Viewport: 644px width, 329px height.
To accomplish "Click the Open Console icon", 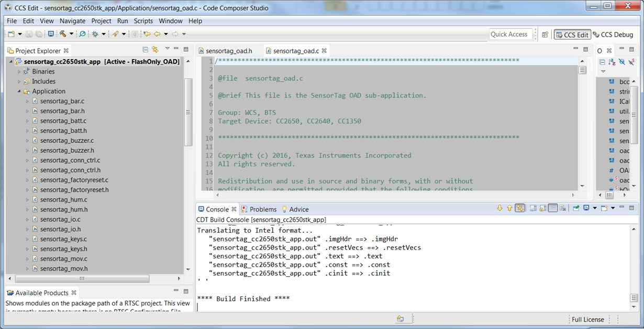I will coord(604,208).
